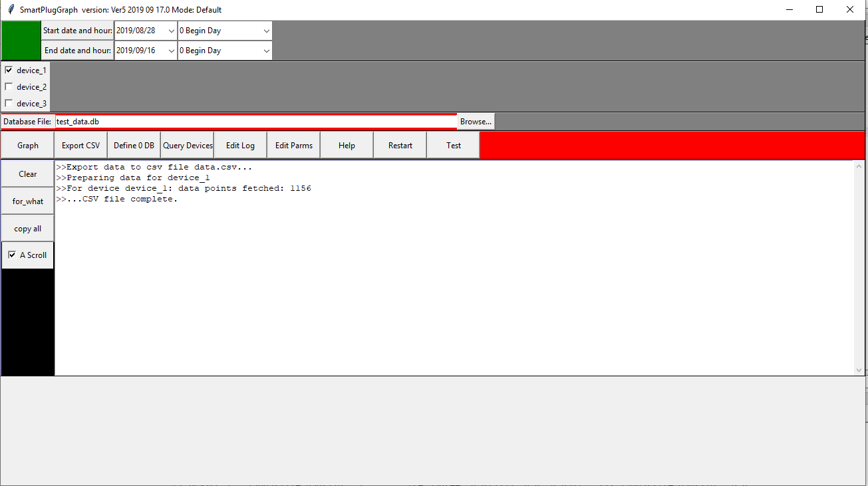Check the device_3 checkbox

tap(9, 103)
